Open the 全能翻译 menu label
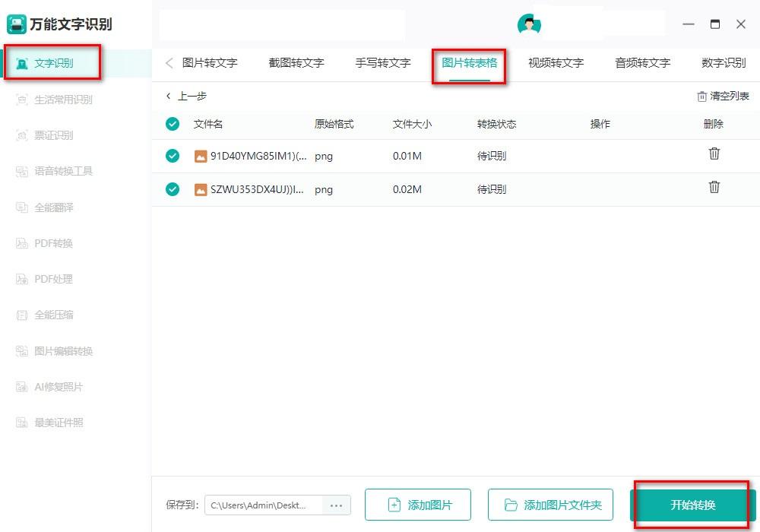This screenshot has width=760, height=532. pos(53,207)
